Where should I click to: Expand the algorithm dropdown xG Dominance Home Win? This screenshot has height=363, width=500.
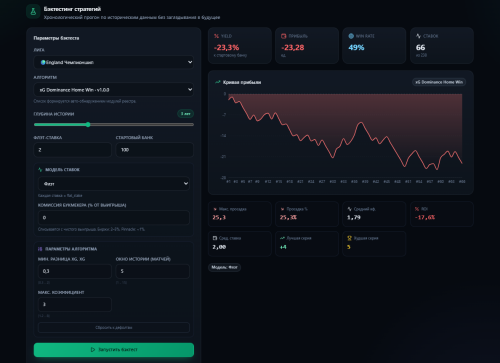point(114,90)
